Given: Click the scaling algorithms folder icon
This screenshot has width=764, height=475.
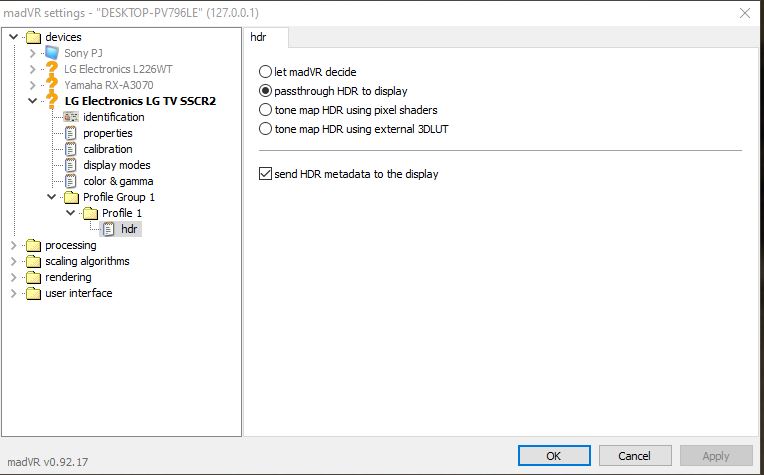Looking at the screenshot, I should 33,261.
